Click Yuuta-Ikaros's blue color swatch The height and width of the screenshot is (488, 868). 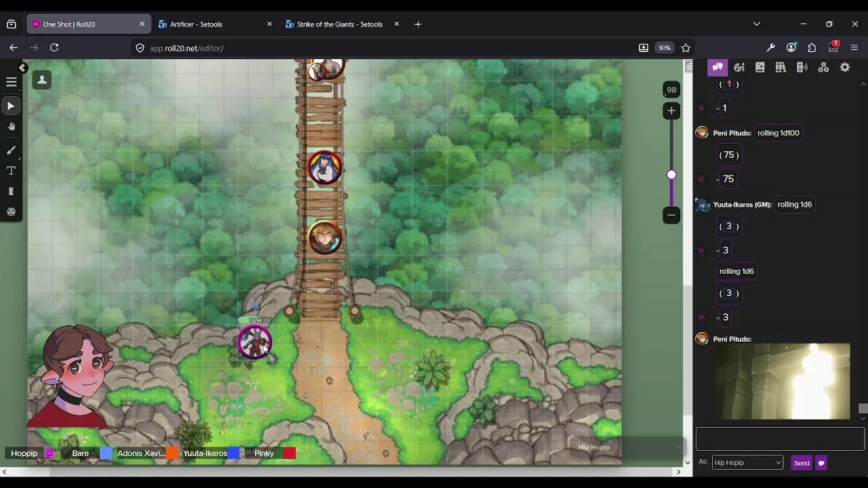(234, 453)
